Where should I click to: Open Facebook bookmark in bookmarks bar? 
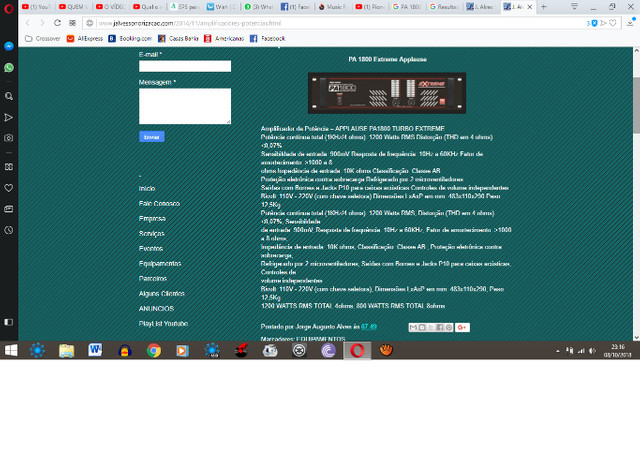[267, 38]
